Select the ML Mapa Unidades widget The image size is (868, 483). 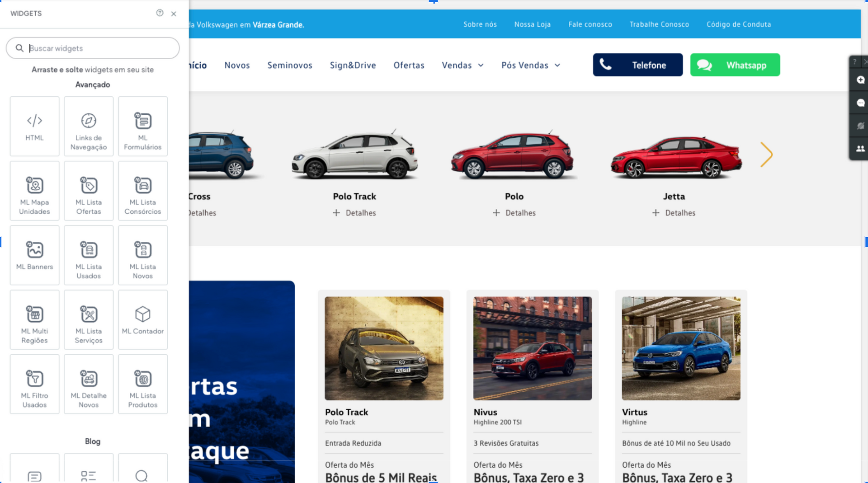(x=34, y=191)
